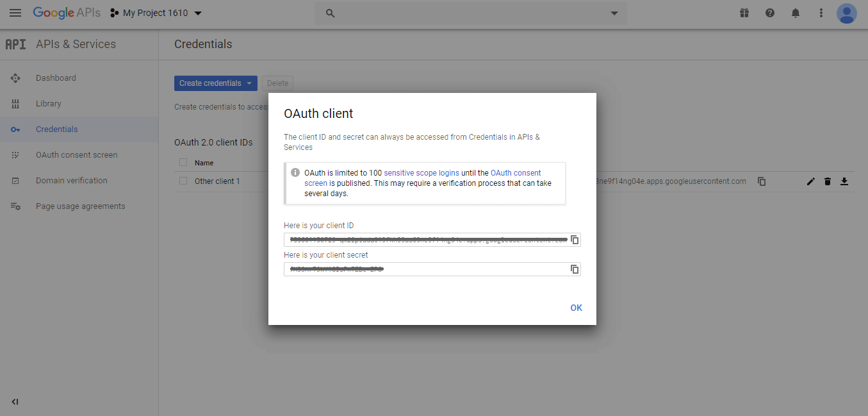Screen dimensions: 868x416
Task: Edit Other client 1 with the pencil icon
Action: pyautogui.click(x=811, y=181)
